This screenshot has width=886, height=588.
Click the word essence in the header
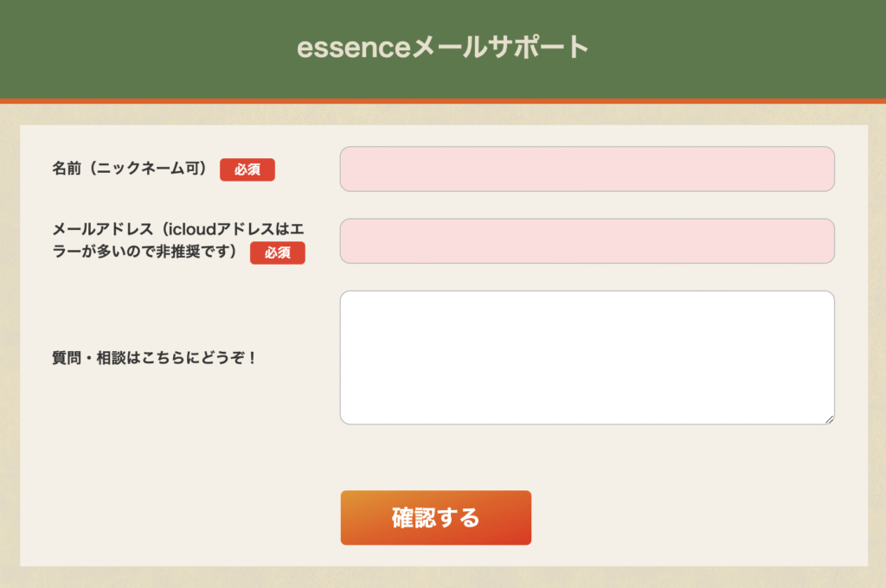354,48
